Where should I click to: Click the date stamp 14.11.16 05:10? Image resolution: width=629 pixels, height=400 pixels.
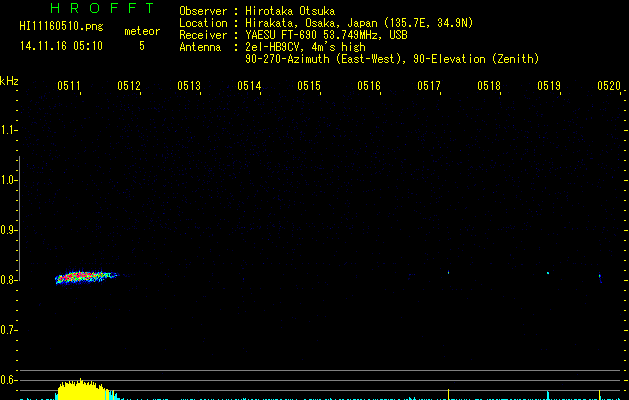(61, 46)
